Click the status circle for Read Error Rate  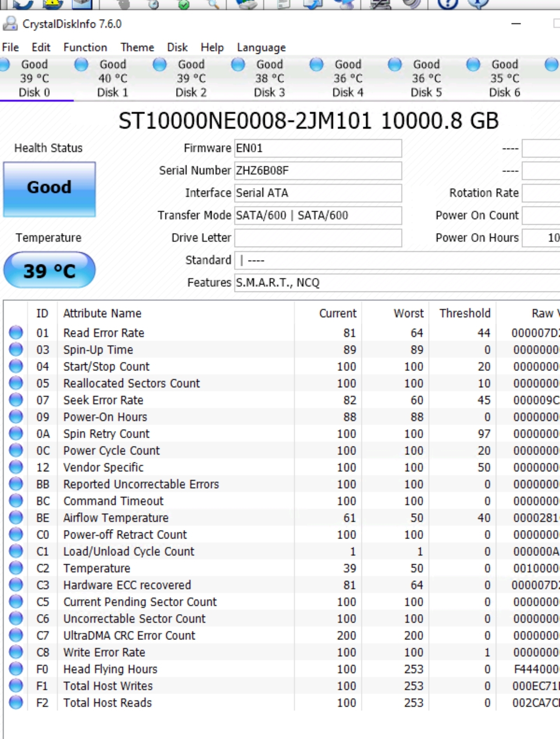tap(16, 332)
